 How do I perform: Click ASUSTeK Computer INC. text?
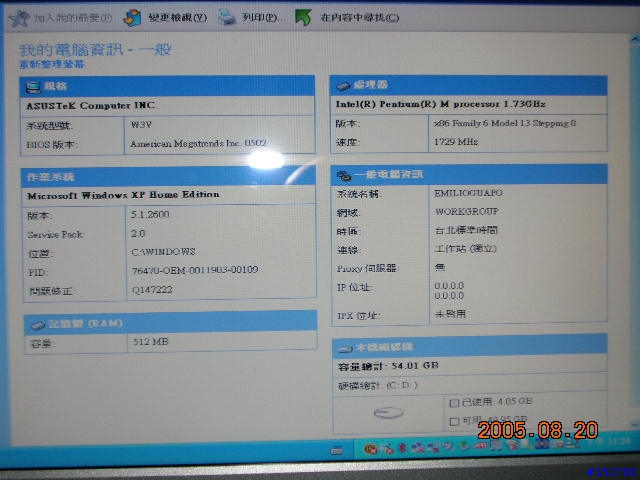tap(91, 106)
